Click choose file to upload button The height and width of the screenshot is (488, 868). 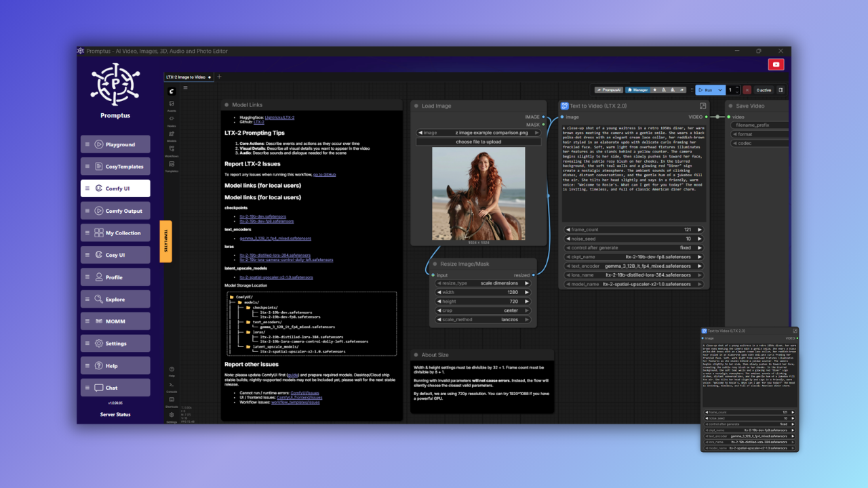pos(479,142)
